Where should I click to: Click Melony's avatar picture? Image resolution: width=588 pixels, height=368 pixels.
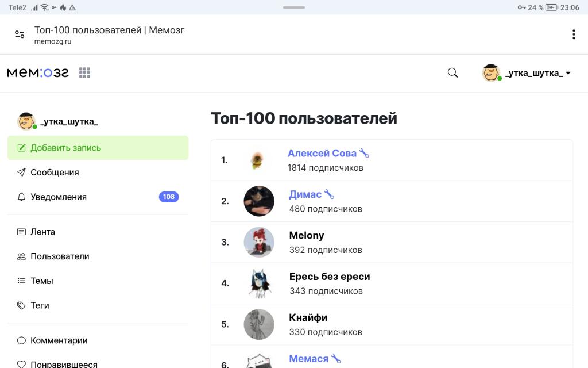point(259,242)
